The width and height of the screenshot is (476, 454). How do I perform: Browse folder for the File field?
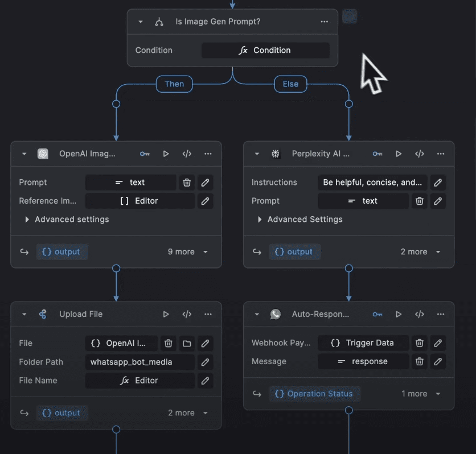187,343
